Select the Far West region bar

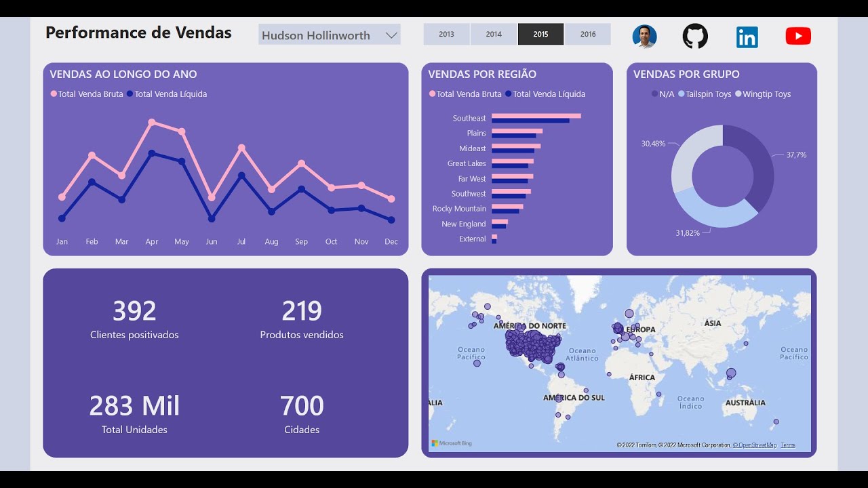(513, 178)
